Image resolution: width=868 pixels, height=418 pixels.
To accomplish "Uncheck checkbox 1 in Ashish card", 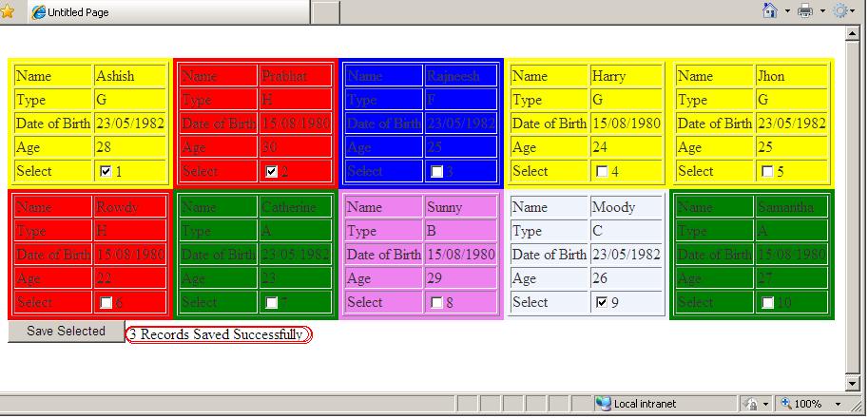I will (106, 171).
